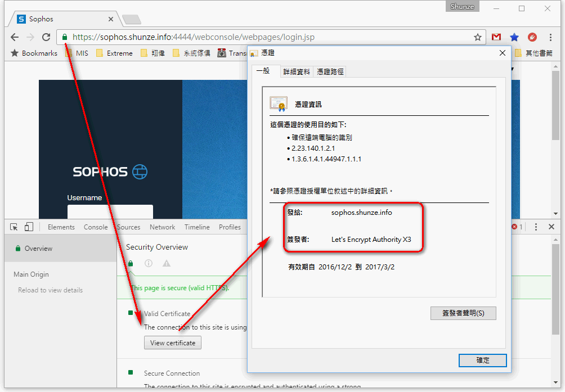
Task: Close the Sophos browser tab
Action: pos(111,19)
